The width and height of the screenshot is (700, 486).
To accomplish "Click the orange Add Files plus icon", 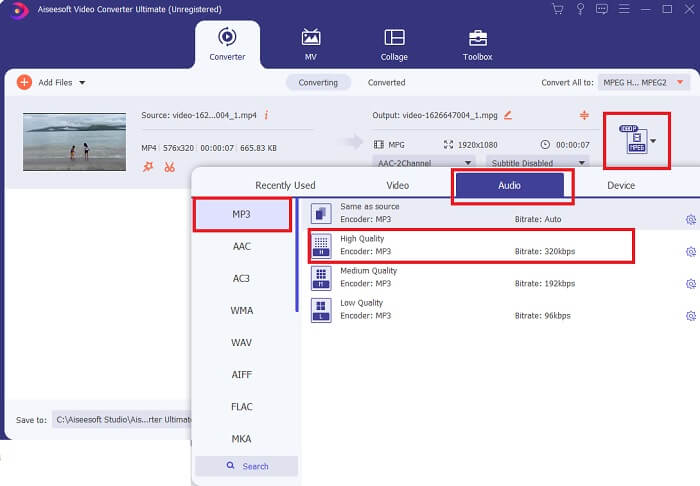I will (x=24, y=82).
